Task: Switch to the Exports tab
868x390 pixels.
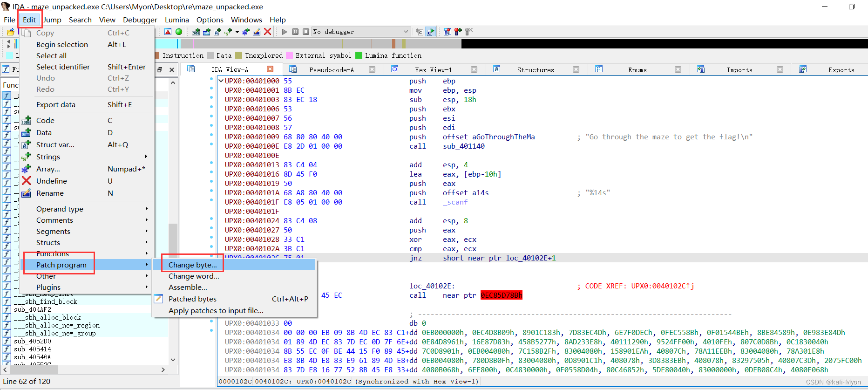Action: click(841, 69)
